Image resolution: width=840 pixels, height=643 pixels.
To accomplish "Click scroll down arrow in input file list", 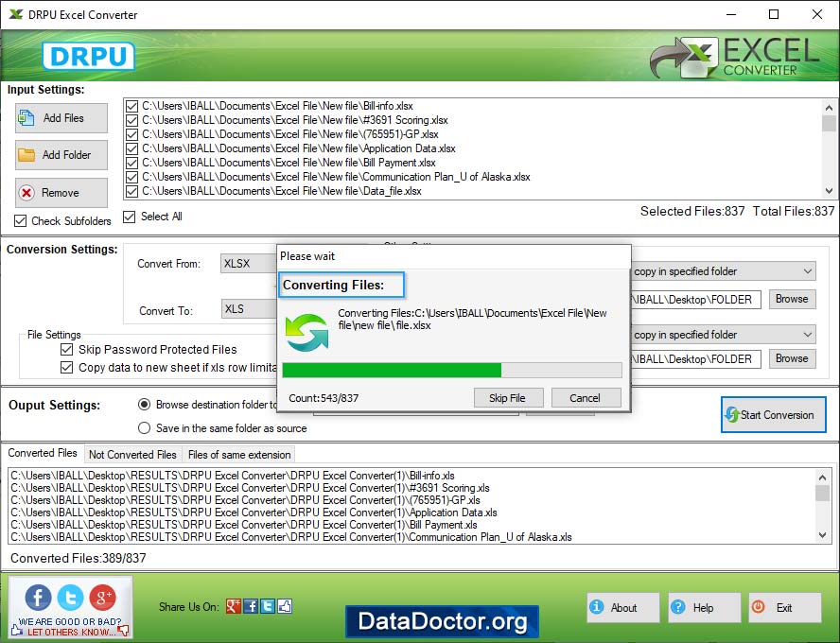I will 829,191.
